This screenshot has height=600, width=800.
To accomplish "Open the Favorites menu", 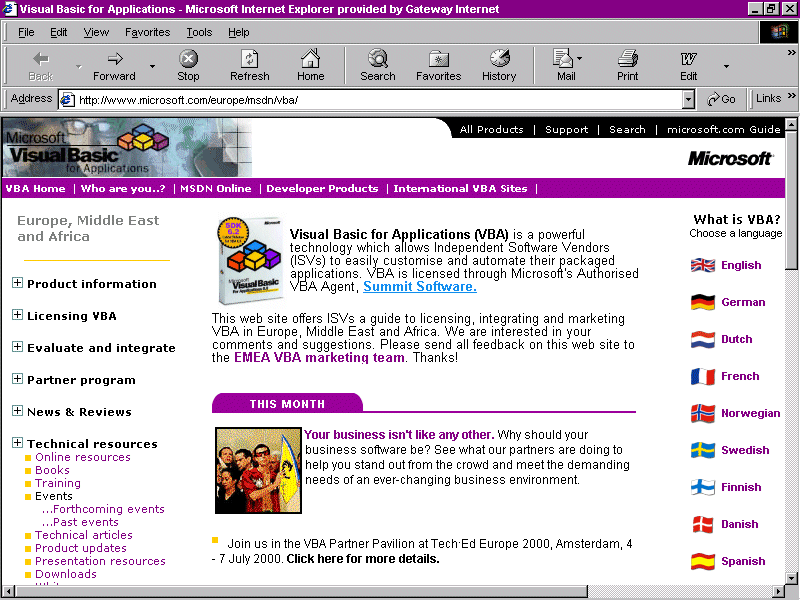I will click(x=147, y=32).
